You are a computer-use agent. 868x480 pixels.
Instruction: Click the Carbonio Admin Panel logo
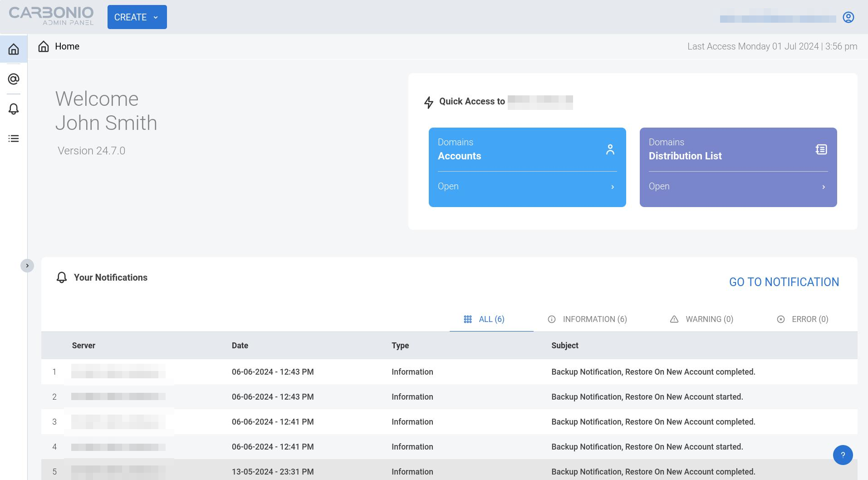(x=51, y=16)
